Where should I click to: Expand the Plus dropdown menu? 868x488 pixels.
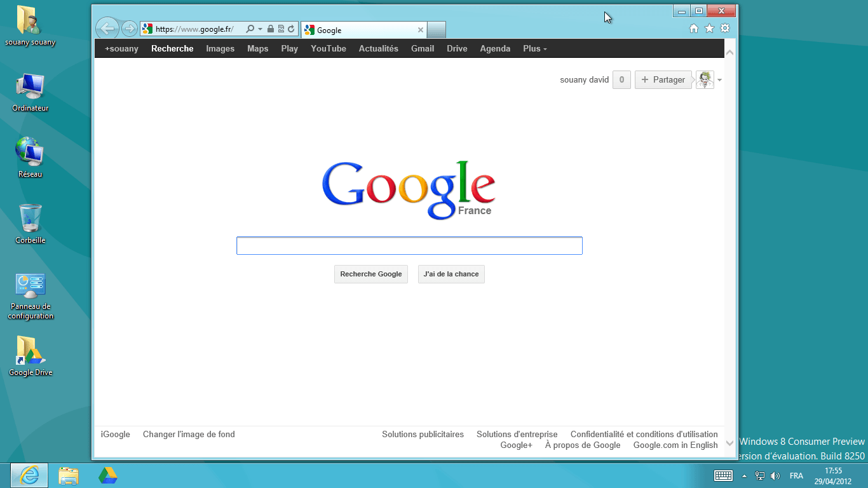coord(534,48)
